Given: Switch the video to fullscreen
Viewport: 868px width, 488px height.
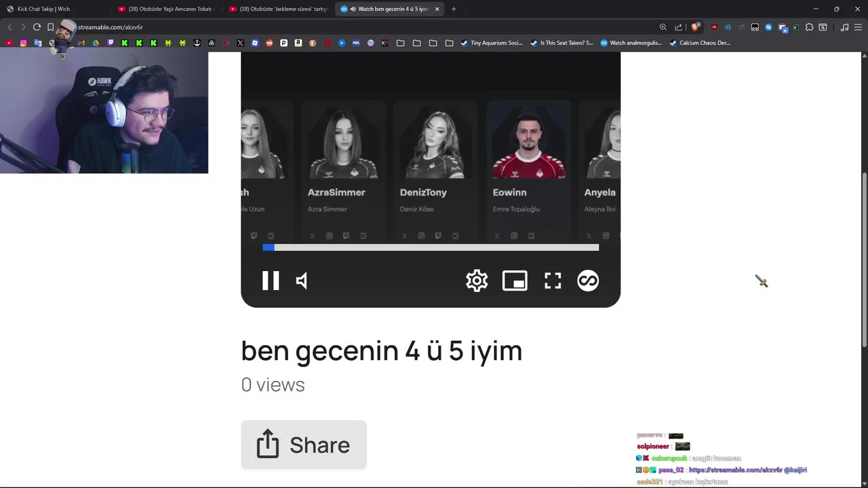Looking at the screenshot, I should [553, 281].
